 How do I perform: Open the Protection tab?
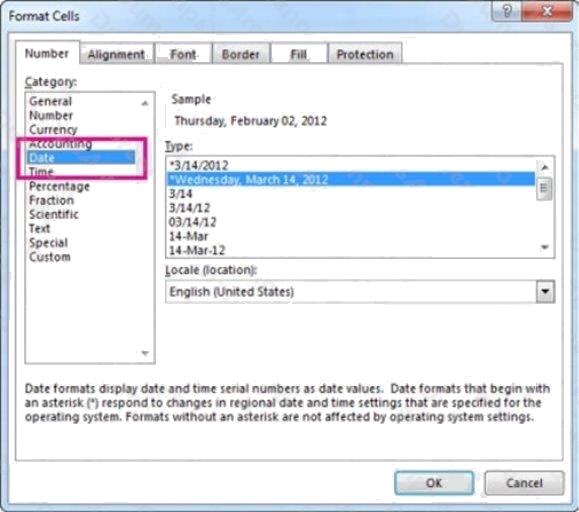365,55
